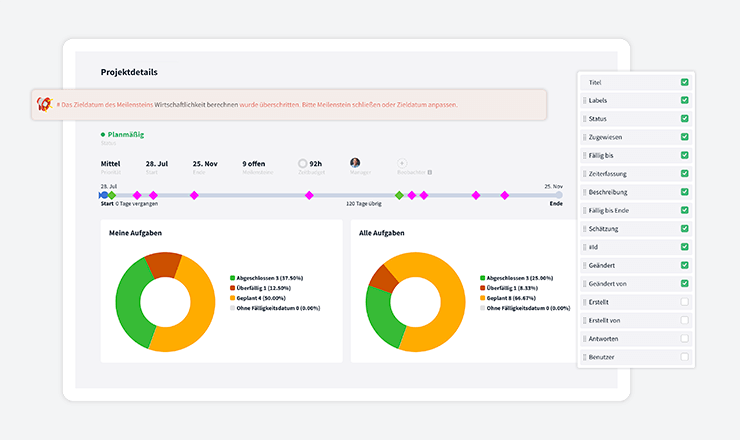Screen dimensions: 740x440
Task: Disable the #Id column checkbox
Action: coord(684,246)
